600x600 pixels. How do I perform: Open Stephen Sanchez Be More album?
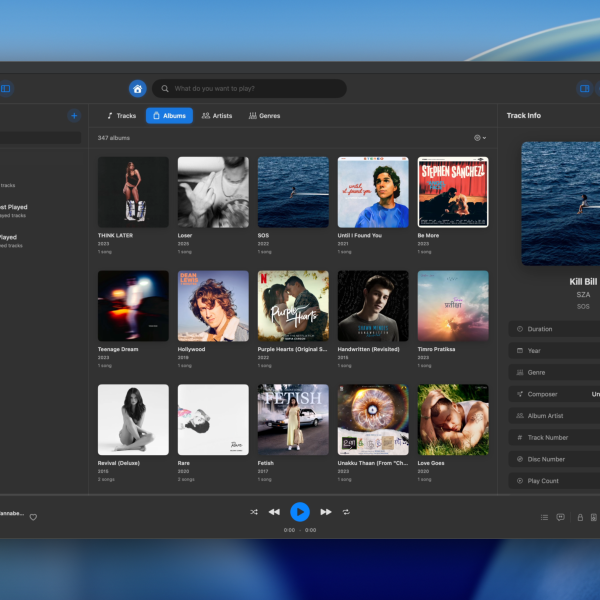[453, 192]
